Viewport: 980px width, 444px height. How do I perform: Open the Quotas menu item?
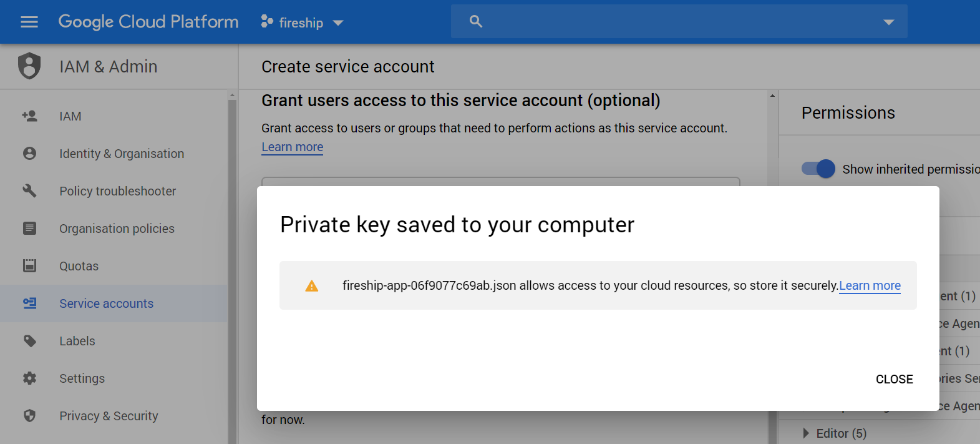pyautogui.click(x=79, y=266)
